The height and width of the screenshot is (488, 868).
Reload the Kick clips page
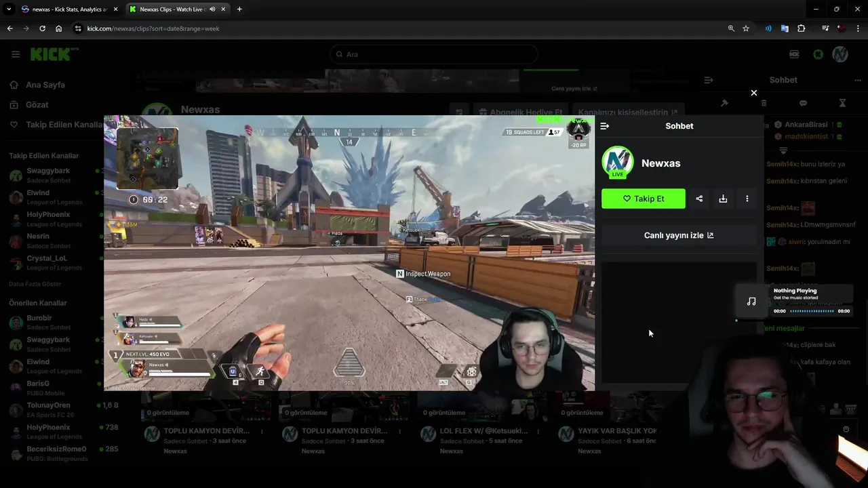pos(42,28)
